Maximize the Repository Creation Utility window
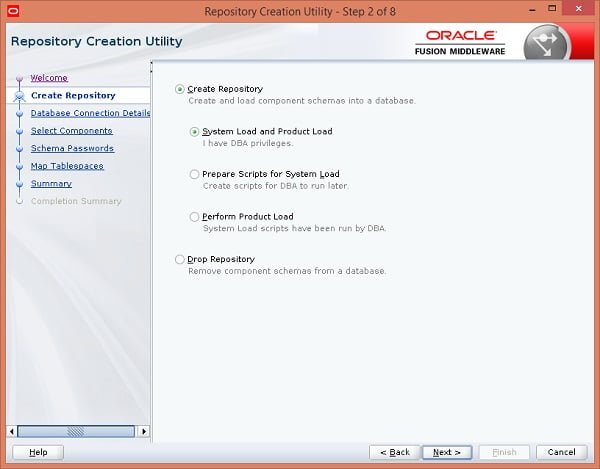This screenshot has width=600, height=469. (x=552, y=8)
